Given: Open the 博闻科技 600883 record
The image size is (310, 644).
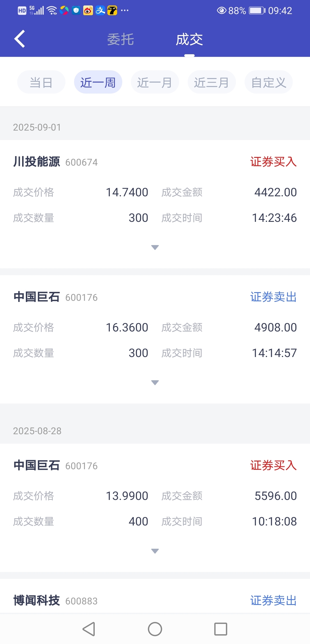Looking at the screenshot, I should click(x=55, y=600).
